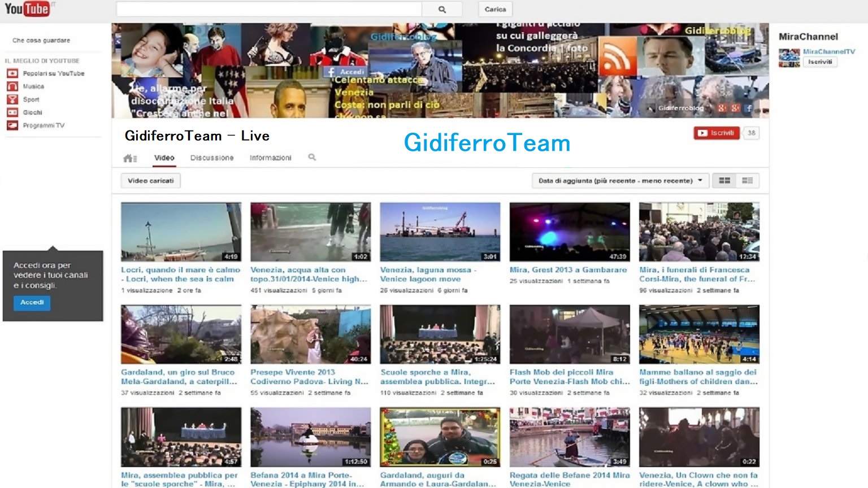
Task: Open the MiraChannelTV channel link
Action: click(829, 51)
